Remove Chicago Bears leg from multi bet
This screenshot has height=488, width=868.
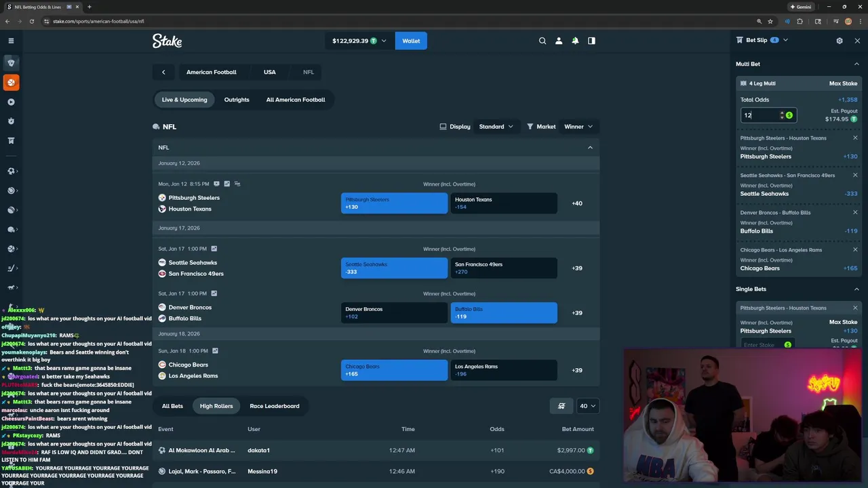(x=855, y=250)
